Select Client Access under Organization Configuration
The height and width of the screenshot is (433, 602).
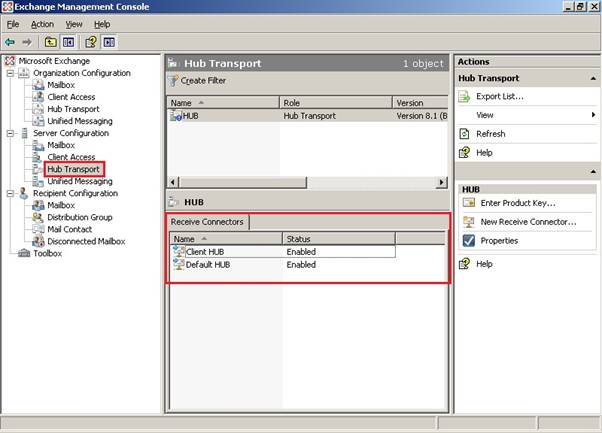tap(71, 97)
